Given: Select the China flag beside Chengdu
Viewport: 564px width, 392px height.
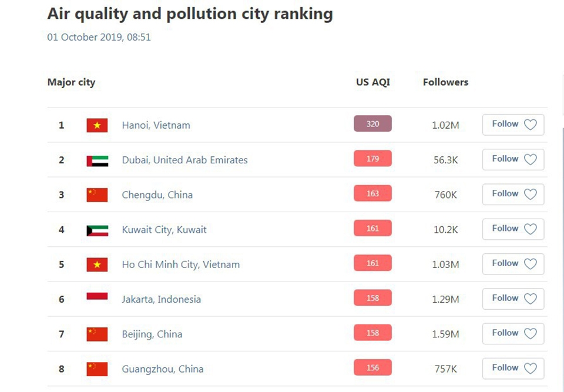Looking at the screenshot, I should (x=97, y=195).
